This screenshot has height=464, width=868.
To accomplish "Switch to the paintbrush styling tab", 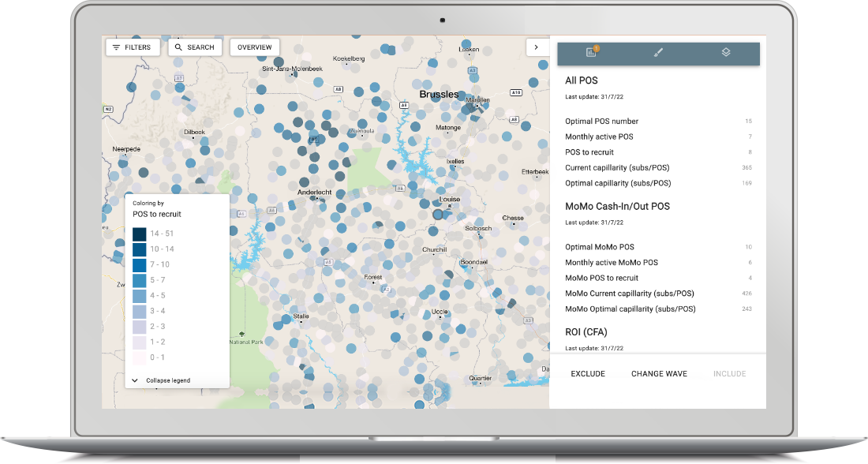I will [x=658, y=53].
